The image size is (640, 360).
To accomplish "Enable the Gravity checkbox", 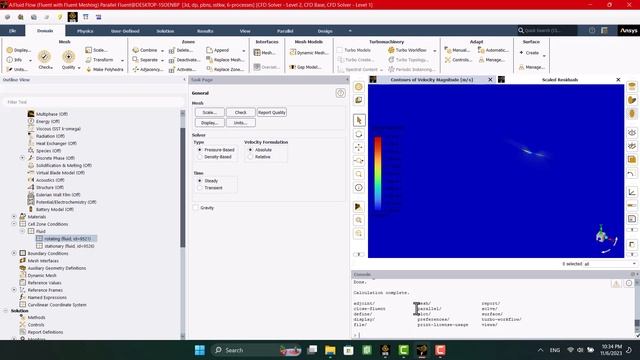I will pos(196,208).
